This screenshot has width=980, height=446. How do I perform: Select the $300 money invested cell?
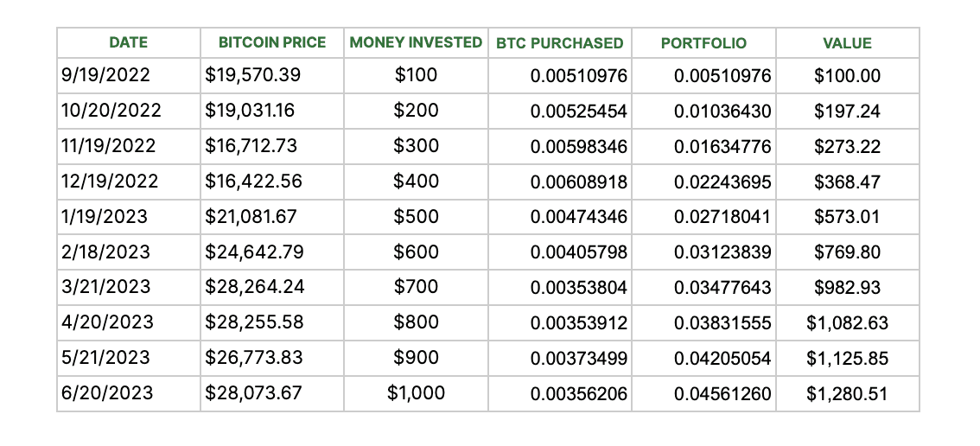click(416, 146)
